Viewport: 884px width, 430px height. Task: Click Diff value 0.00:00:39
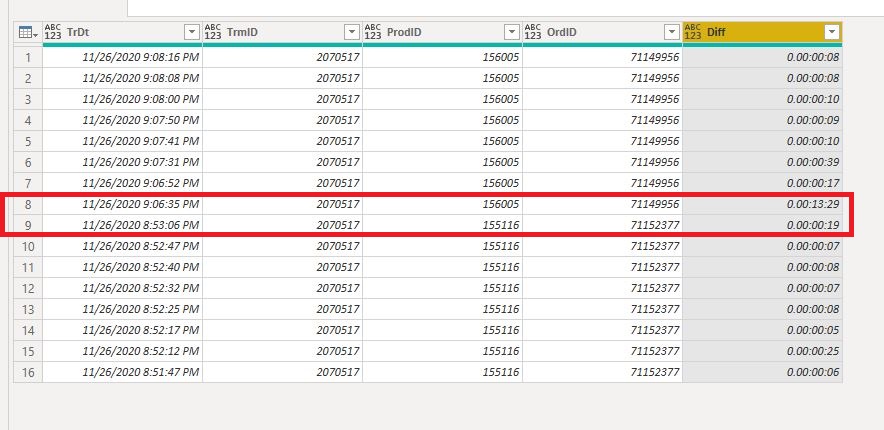[x=762, y=162]
